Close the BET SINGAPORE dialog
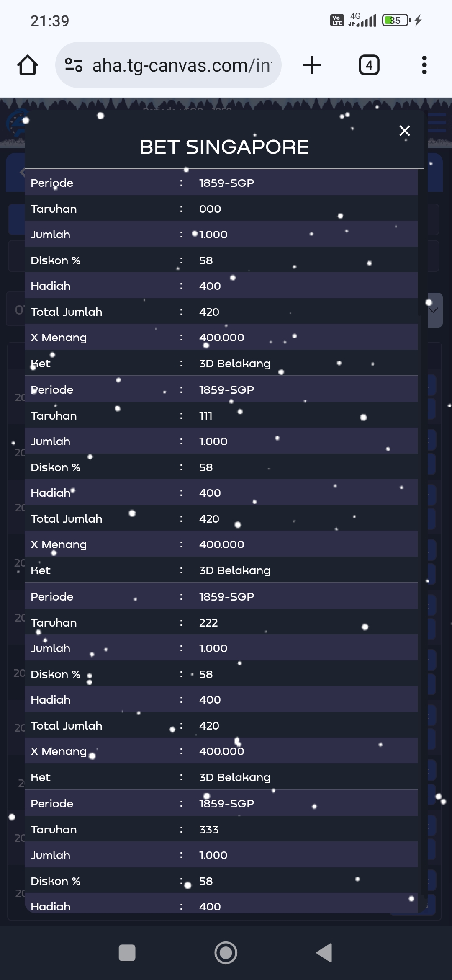The width and height of the screenshot is (452, 980). coord(404,131)
